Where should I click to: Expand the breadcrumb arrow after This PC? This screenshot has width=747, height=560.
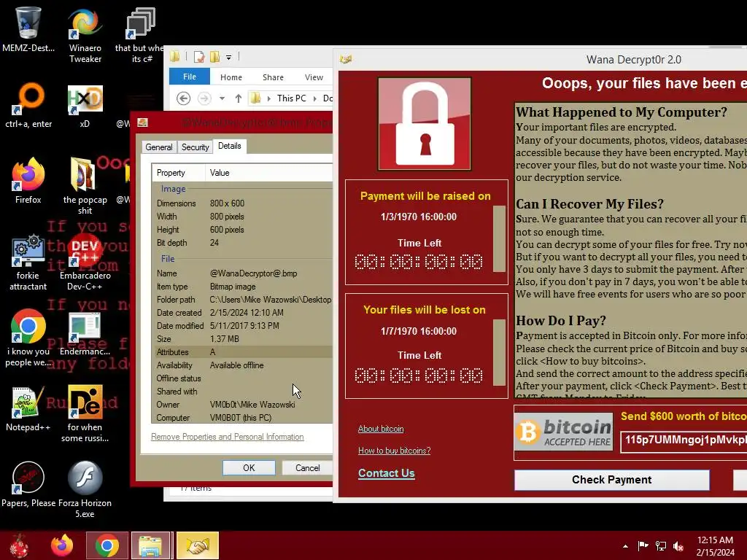point(314,98)
